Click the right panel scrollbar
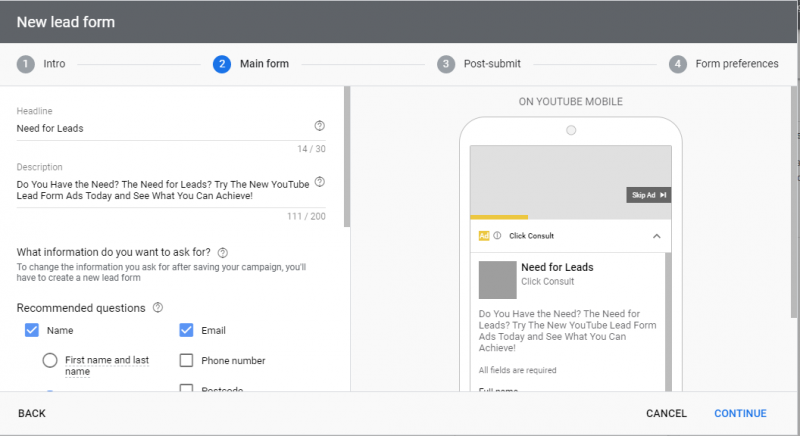This screenshot has height=436, width=800. (x=793, y=202)
